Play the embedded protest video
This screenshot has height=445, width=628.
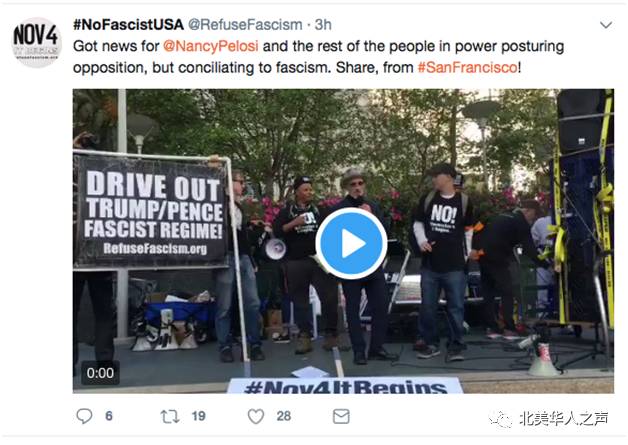point(351,243)
